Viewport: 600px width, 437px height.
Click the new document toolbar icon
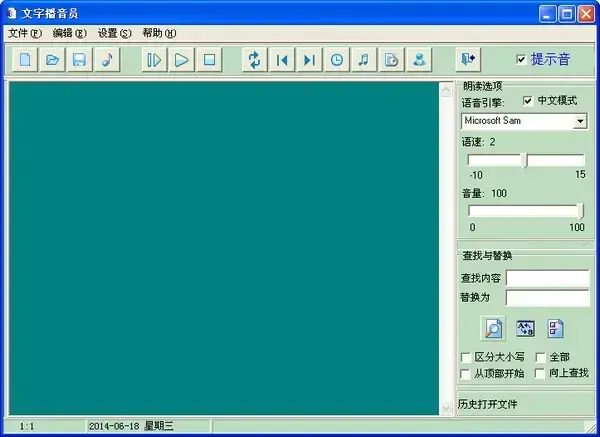[x=25, y=60]
